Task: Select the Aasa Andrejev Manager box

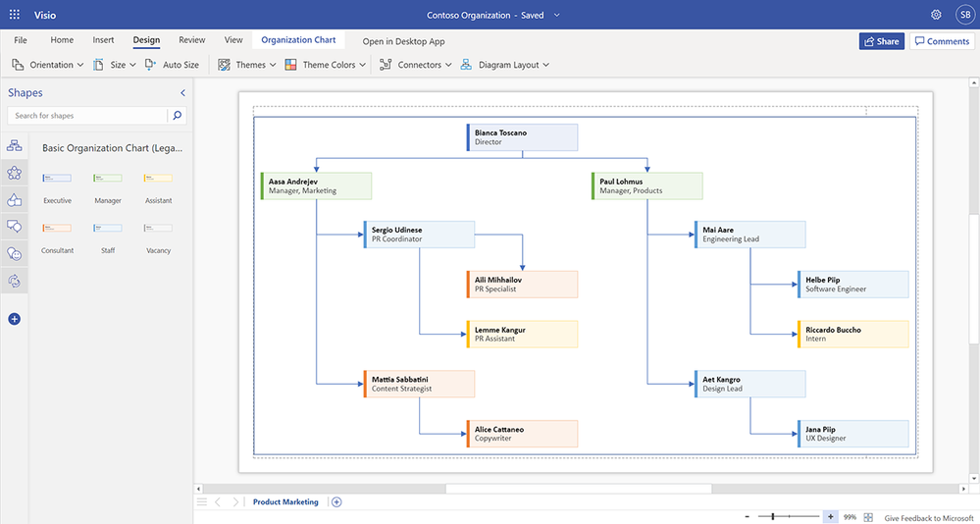Action: pos(316,185)
